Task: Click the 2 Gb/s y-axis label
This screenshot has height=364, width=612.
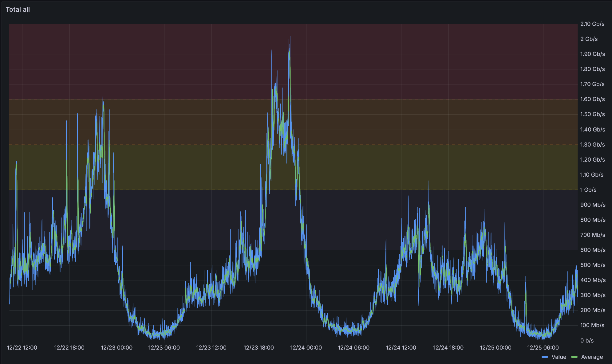Action: (x=589, y=39)
